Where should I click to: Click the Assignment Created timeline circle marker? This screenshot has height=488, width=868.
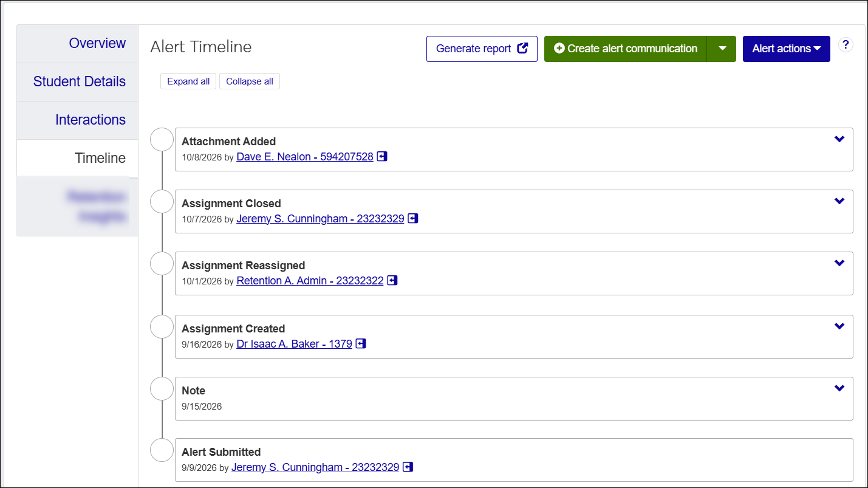[162, 326]
